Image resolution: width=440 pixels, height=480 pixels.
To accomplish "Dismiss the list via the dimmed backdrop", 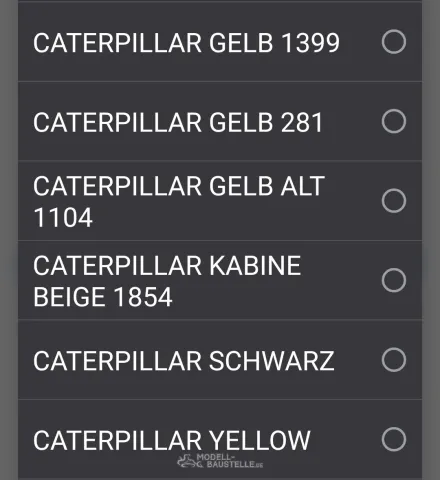I will [x=9, y=240].
